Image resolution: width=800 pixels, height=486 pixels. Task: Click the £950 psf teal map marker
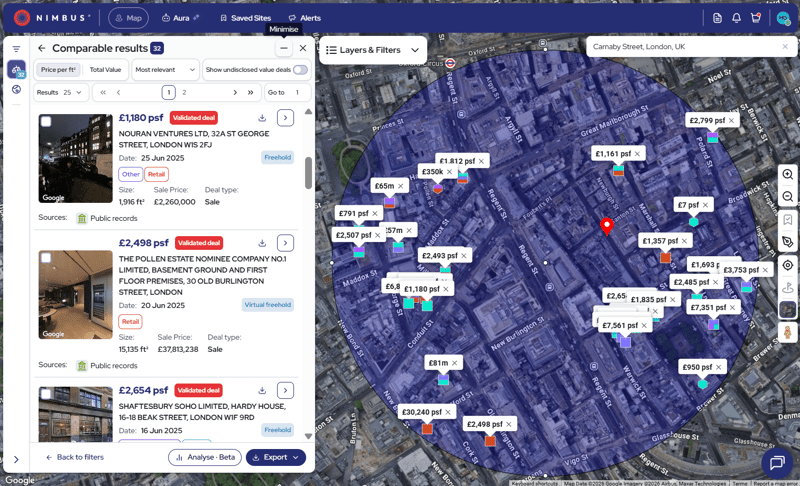tap(703, 383)
